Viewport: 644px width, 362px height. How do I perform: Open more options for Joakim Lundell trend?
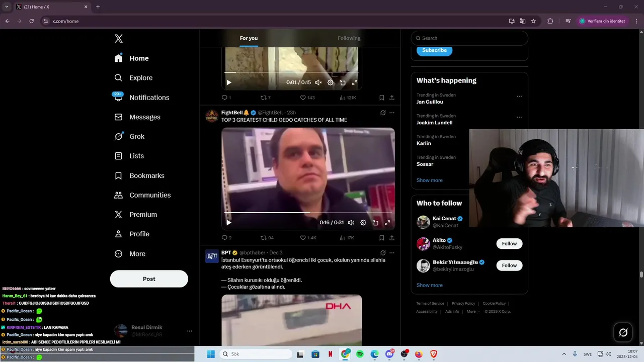[519, 117]
